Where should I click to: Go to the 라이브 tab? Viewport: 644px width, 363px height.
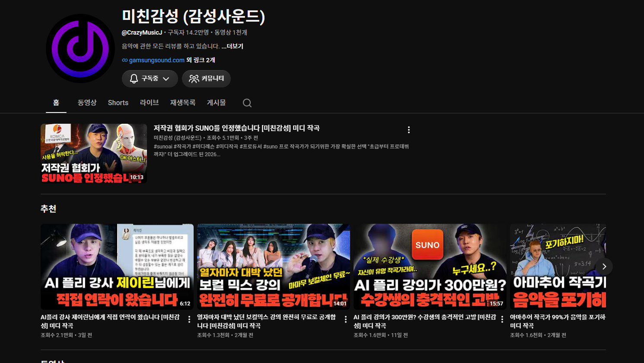point(149,103)
